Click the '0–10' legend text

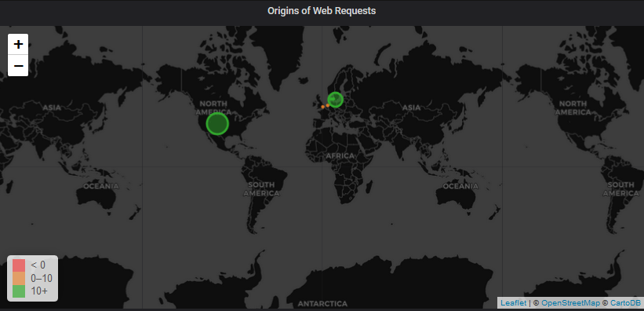point(42,279)
